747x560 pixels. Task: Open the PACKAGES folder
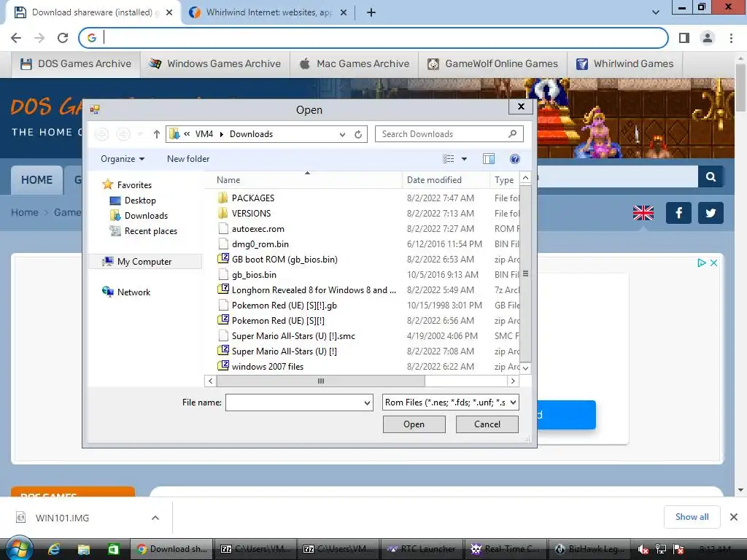click(252, 198)
